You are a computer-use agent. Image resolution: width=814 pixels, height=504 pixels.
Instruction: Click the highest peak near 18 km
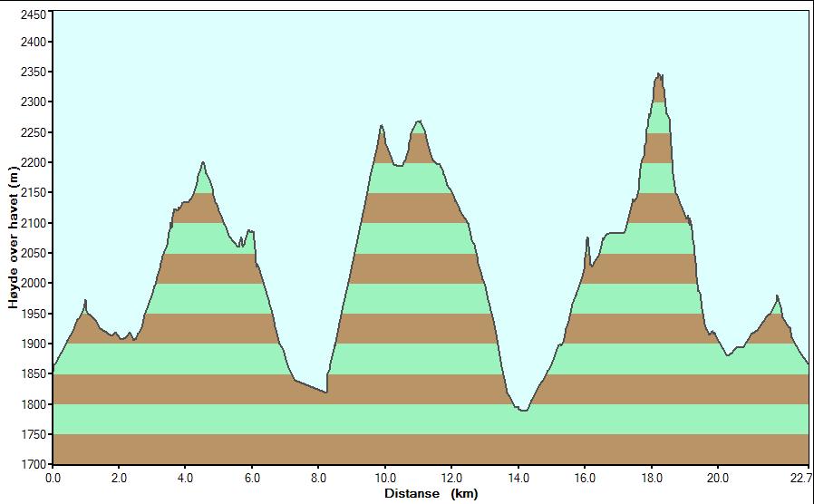coord(659,75)
